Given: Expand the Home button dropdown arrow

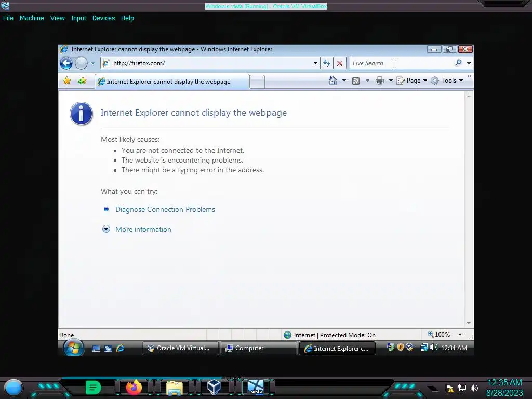Looking at the screenshot, I should [344, 81].
